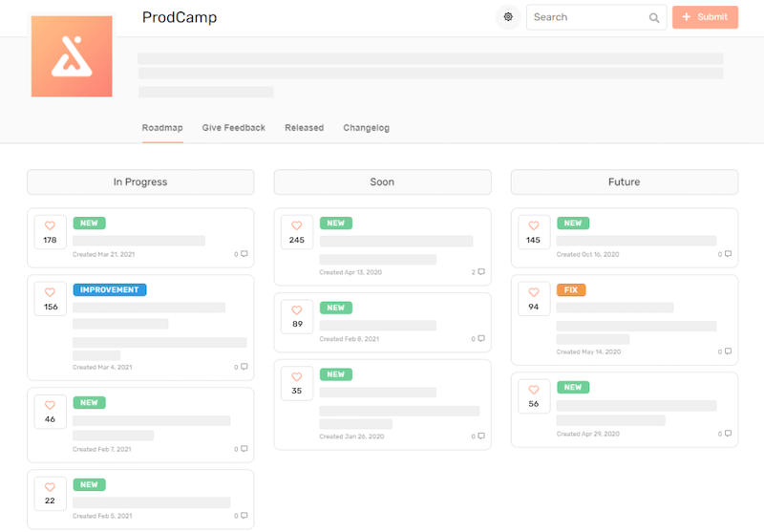Screen dimensions: 764x532
Task: Click NEW badge on the 89-vote card
Action: click(336, 308)
